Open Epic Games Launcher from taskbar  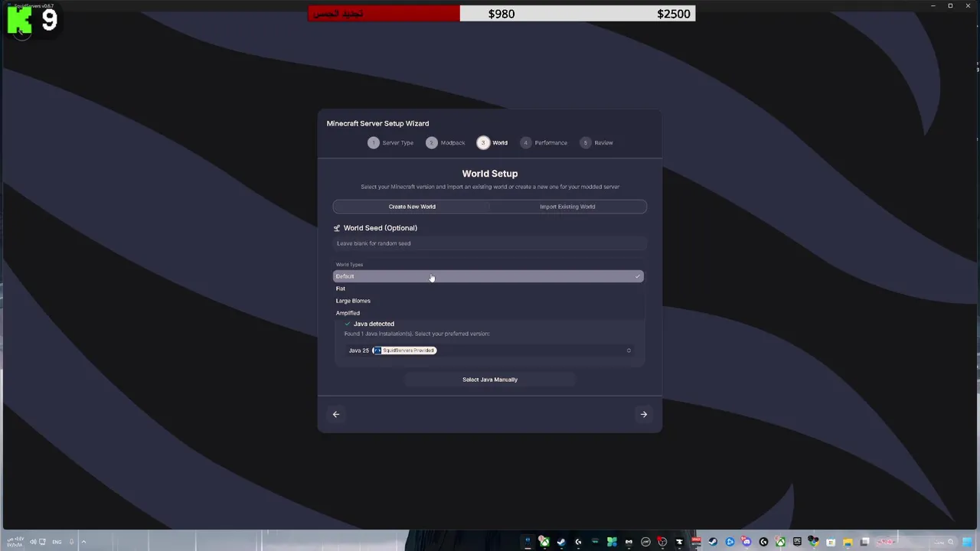click(x=797, y=542)
